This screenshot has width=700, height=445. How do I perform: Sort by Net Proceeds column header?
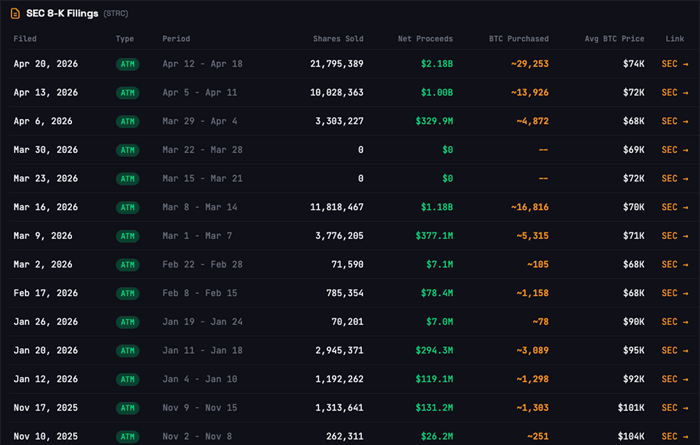426,39
